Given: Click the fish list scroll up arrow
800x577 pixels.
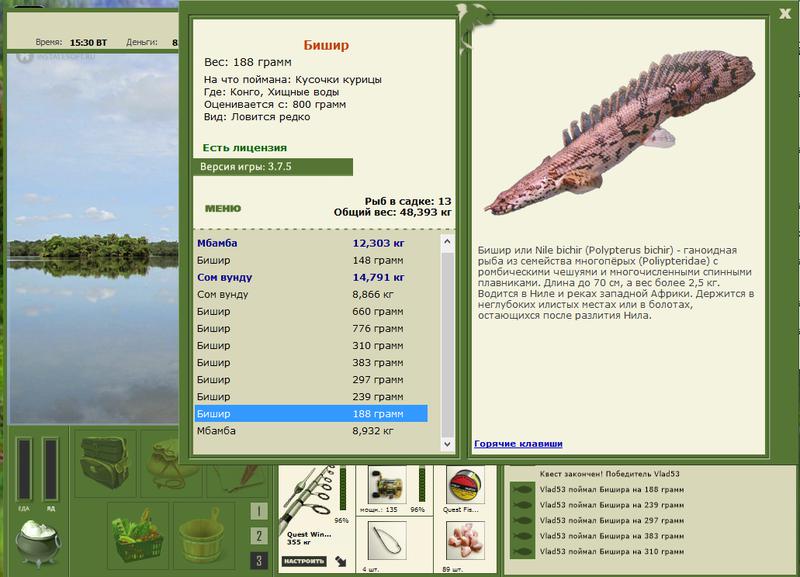Looking at the screenshot, I should [447, 241].
